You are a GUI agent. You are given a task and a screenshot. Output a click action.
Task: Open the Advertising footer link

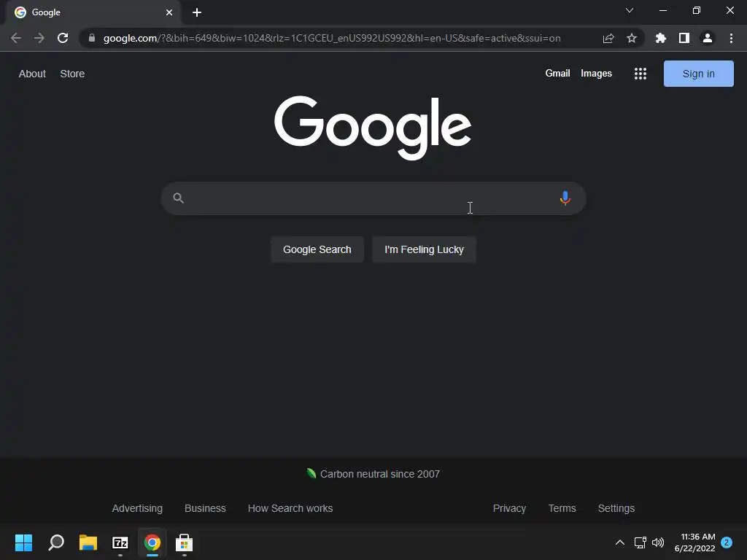point(137,508)
